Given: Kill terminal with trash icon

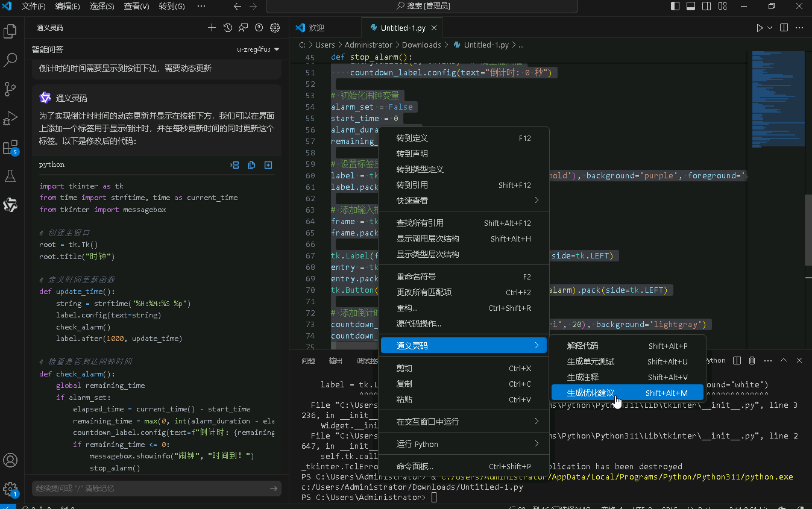Looking at the screenshot, I should tap(752, 360).
